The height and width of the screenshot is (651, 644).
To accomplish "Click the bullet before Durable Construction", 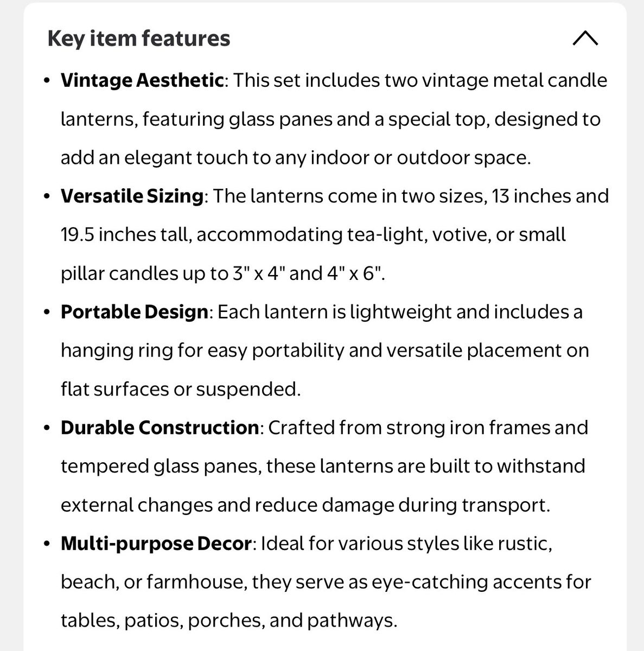I will (48, 428).
